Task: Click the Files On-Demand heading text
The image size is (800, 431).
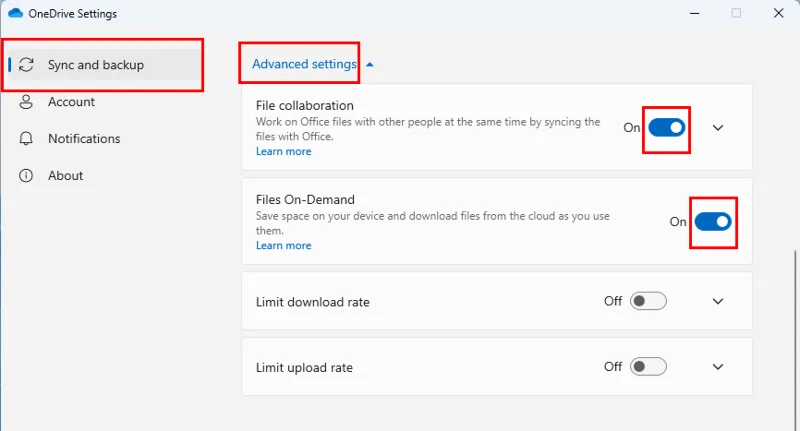Action: (x=305, y=199)
